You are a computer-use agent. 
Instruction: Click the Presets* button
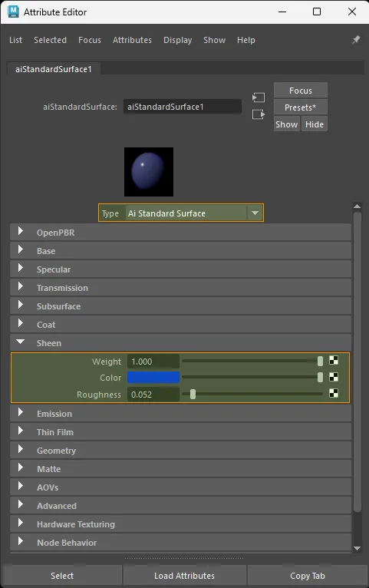(x=301, y=107)
